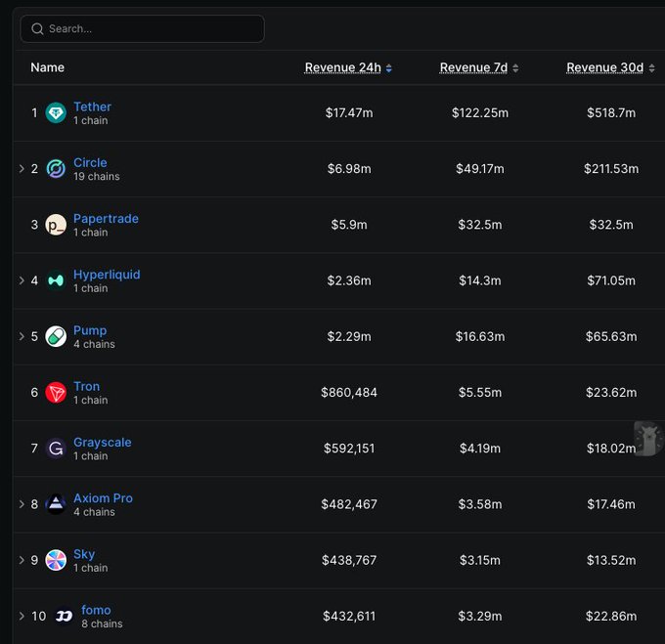This screenshot has height=644, width=665.
Task: Select Axiom Pro's $482,467 24h revenue
Action: coord(349,504)
